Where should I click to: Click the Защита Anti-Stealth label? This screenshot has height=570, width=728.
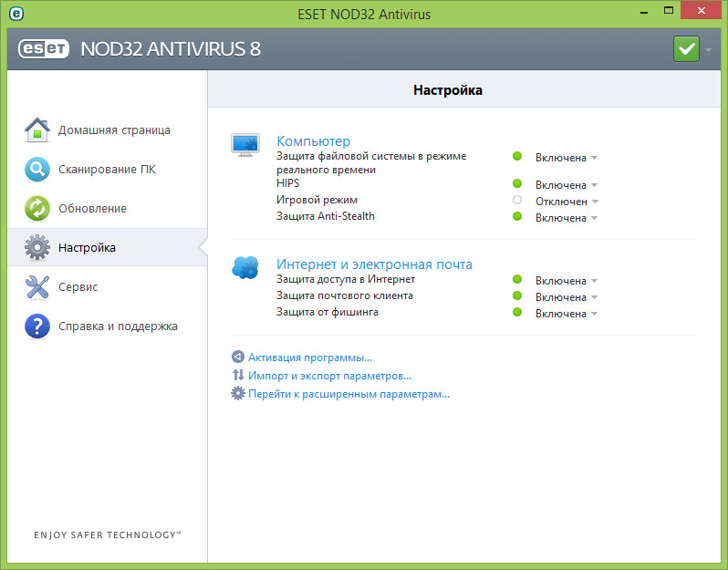click(x=326, y=216)
